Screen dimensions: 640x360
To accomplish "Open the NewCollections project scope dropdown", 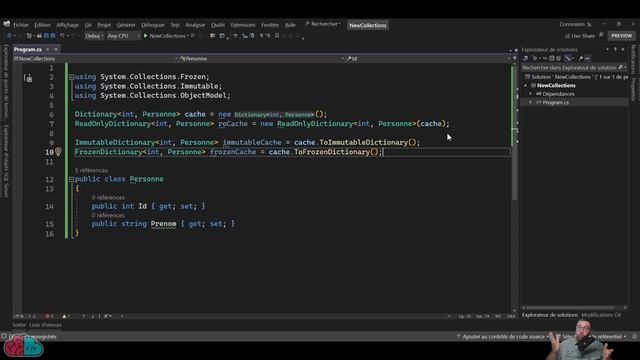I will click(x=96, y=59).
